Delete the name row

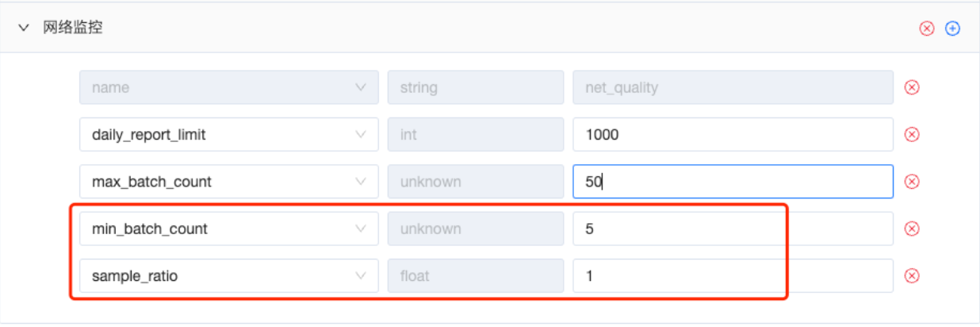pos(912,87)
